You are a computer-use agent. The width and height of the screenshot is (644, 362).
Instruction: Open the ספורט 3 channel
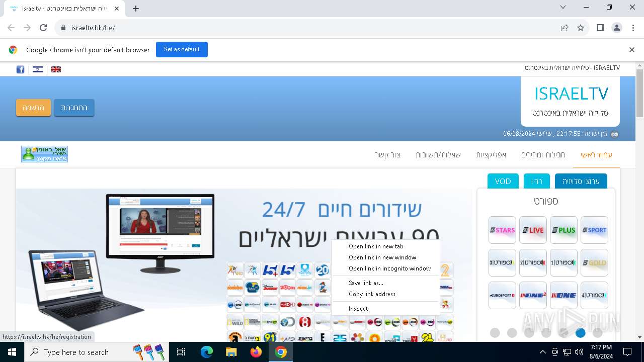click(x=502, y=262)
